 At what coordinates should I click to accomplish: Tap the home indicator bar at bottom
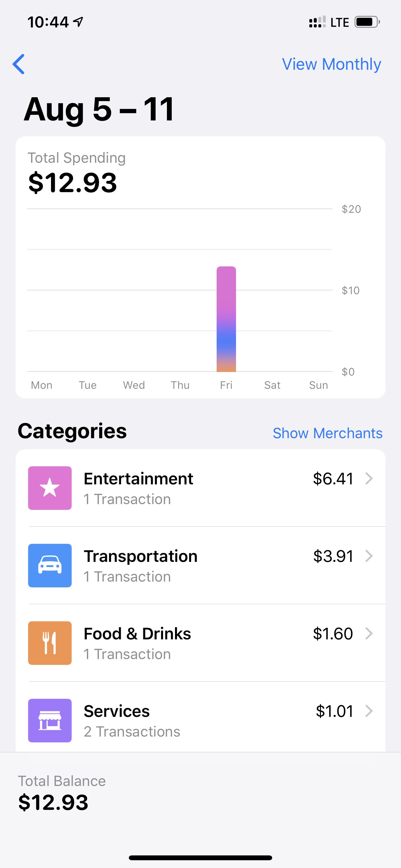pos(200,858)
